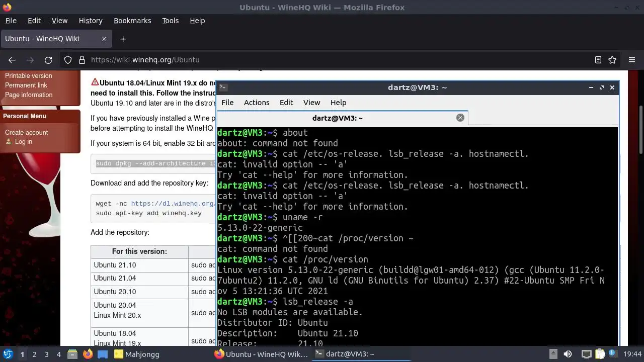Open Firefox View menu
The width and height of the screenshot is (644, 362).
pyautogui.click(x=59, y=21)
